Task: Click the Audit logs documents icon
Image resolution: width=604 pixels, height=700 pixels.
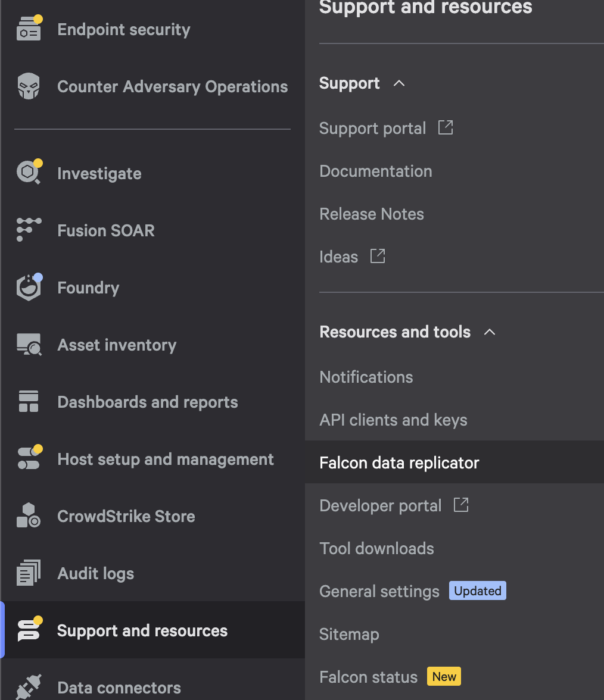Action: (29, 573)
